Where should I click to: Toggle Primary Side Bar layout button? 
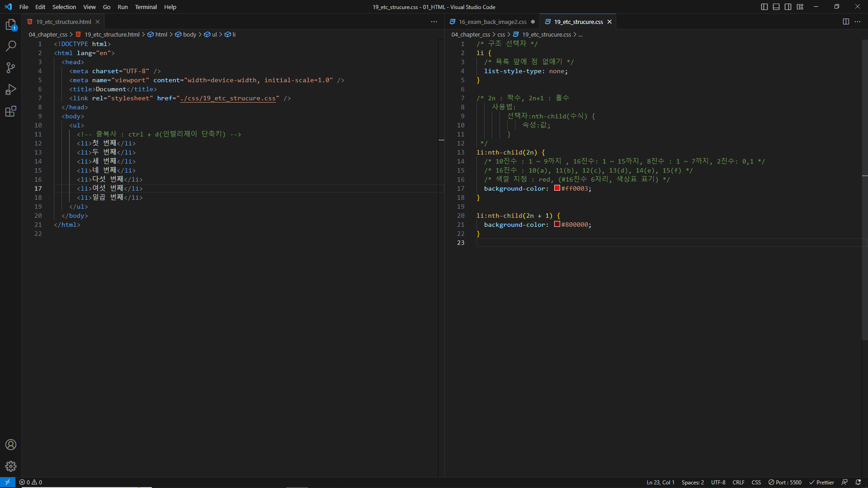coord(764,7)
